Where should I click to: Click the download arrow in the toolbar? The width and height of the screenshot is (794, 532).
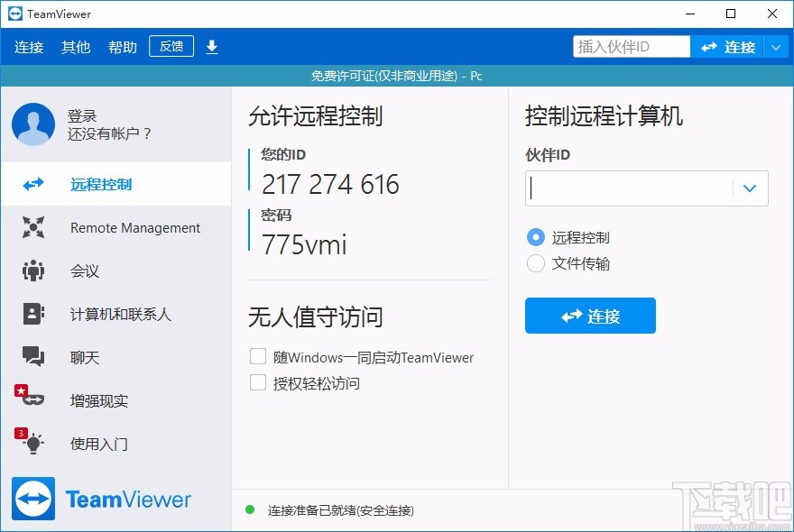(x=212, y=46)
